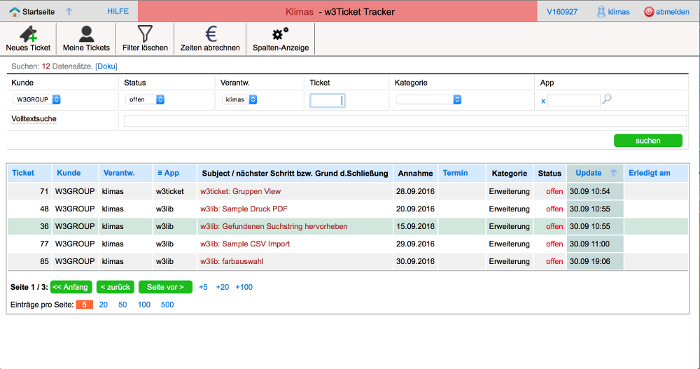Set entries per page to 20
The height and width of the screenshot is (369, 700).
pyautogui.click(x=103, y=305)
